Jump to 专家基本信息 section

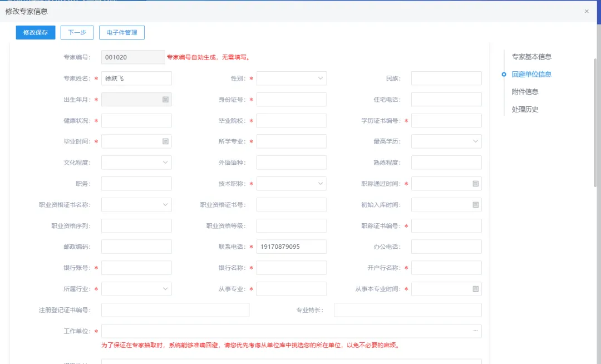(x=531, y=57)
